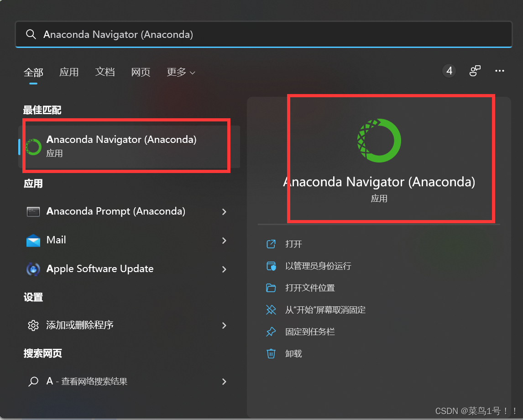Switch to the 文档 filter tab
The image size is (523, 420).
(105, 72)
